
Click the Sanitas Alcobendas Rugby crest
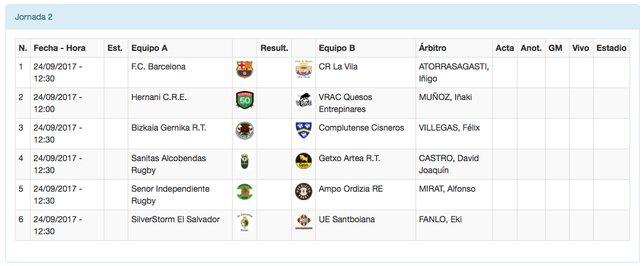tap(245, 161)
